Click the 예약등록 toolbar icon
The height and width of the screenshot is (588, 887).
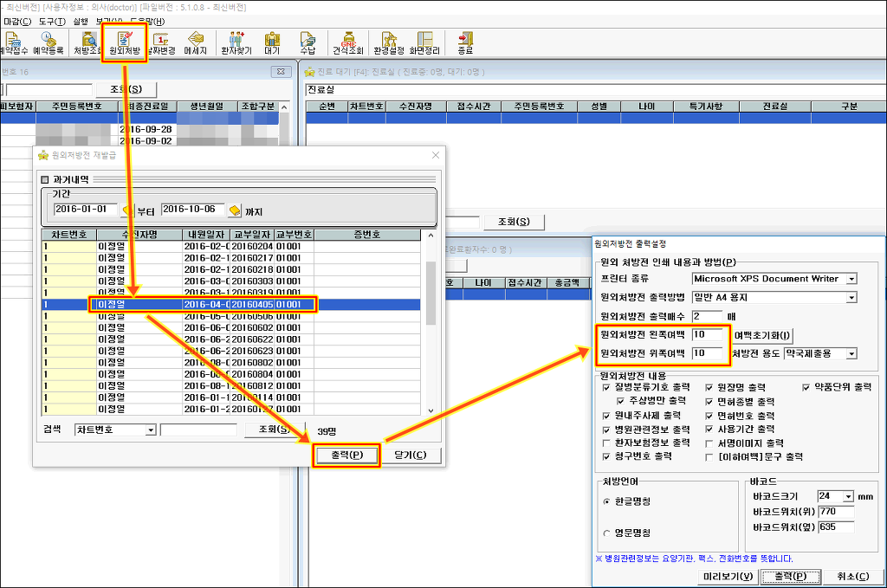click(x=49, y=42)
